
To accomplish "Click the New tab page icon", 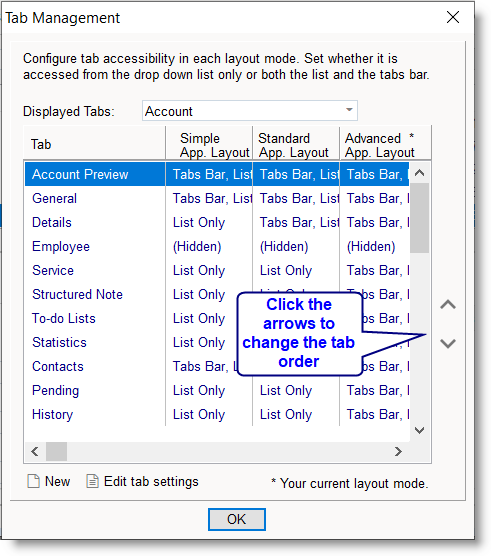I will point(34,481).
